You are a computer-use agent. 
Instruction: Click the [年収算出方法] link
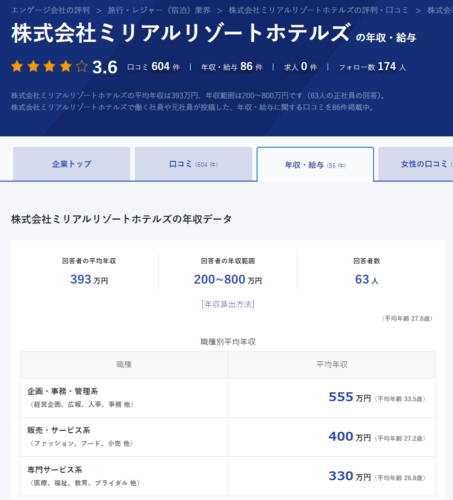[228, 304]
